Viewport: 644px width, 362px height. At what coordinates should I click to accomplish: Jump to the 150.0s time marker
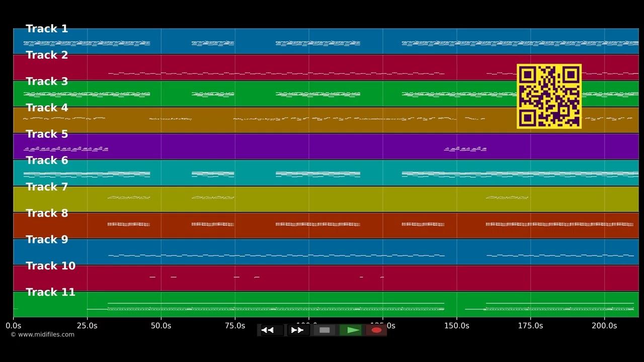point(457,326)
